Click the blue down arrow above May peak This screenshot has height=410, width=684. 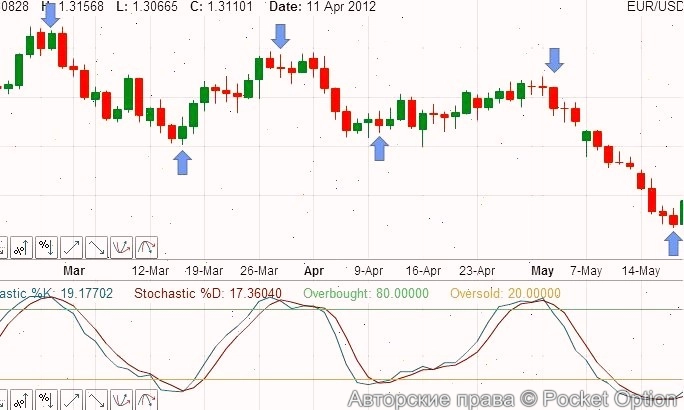[x=553, y=60]
